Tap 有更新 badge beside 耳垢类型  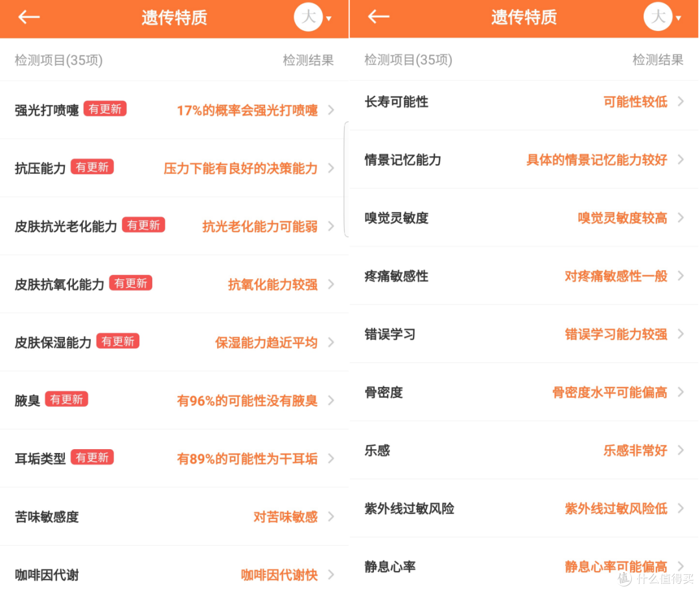click(x=92, y=458)
